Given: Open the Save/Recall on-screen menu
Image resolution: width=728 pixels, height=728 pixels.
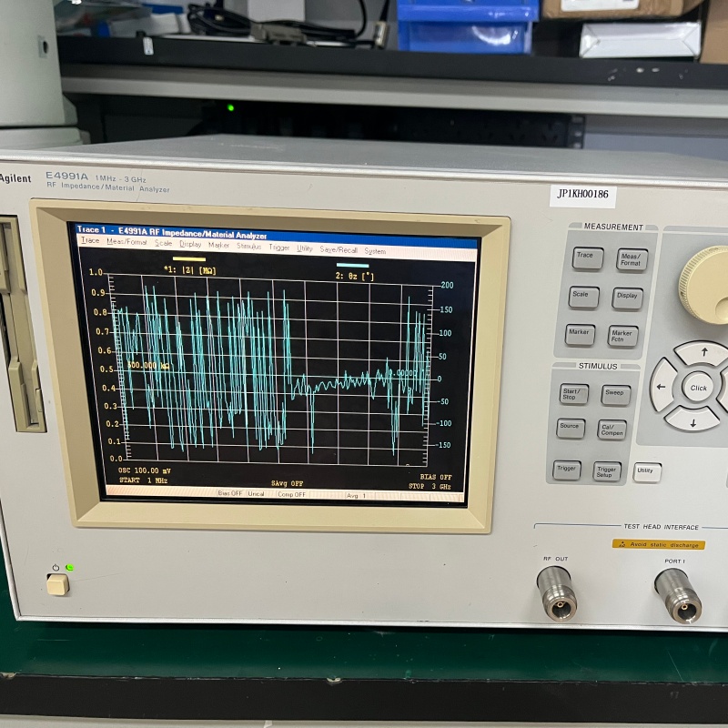Looking at the screenshot, I should click(x=339, y=249).
